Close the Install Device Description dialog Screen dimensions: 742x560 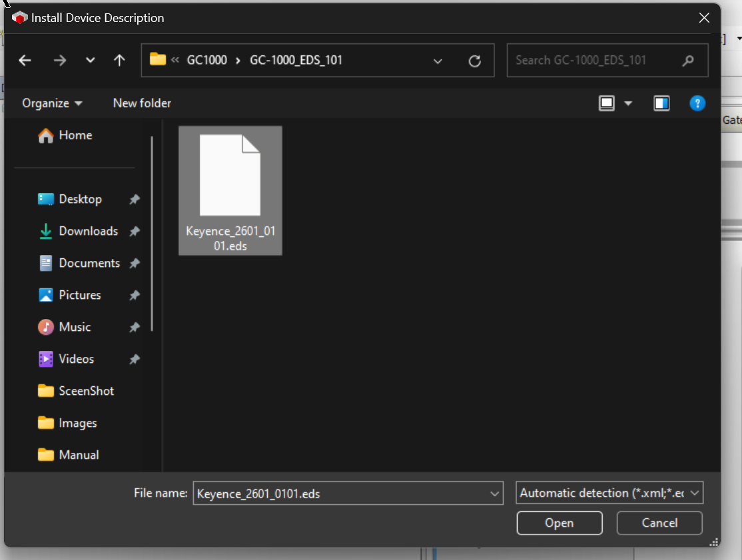click(x=704, y=18)
